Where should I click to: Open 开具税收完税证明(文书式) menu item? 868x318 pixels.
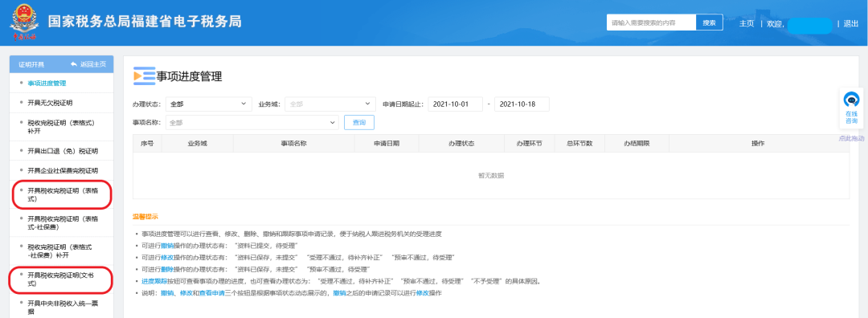(61, 279)
